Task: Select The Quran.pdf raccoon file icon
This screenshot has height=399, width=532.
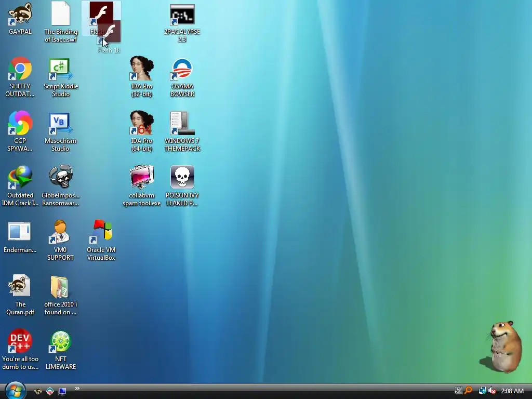Action: (x=20, y=295)
